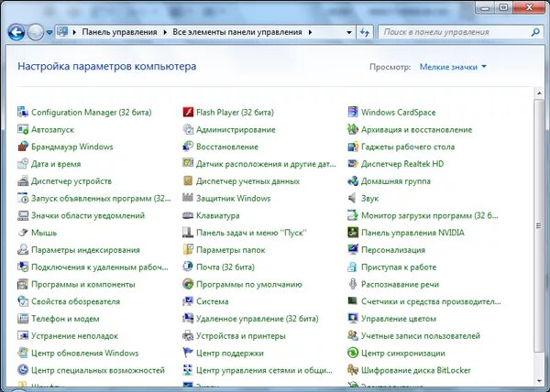This screenshot has height=392, width=550.
Task: Click the Система icon
Action: (188, 301)
